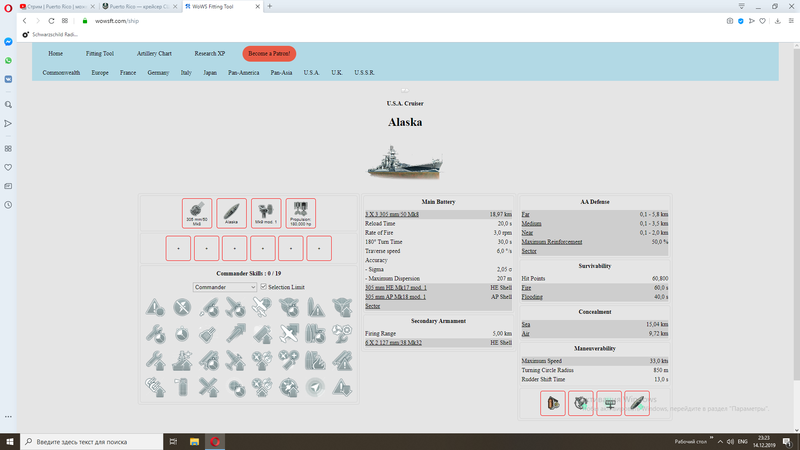This screenshot has width=800, height=450.
Task: Open the 305 mm HE Mk17 mod. 1 link
Action: coord(395,288)
